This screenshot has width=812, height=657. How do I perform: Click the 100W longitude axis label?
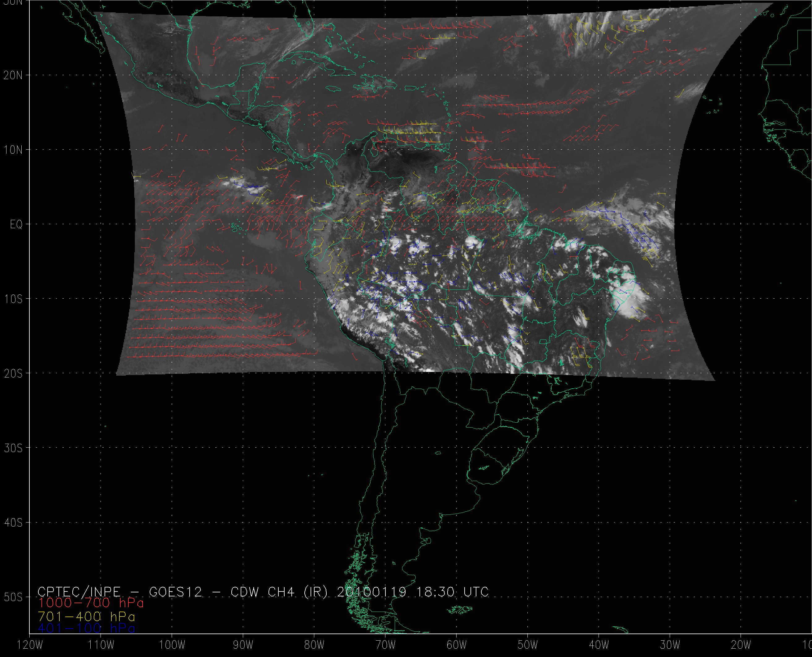click(x=172, y=645)
